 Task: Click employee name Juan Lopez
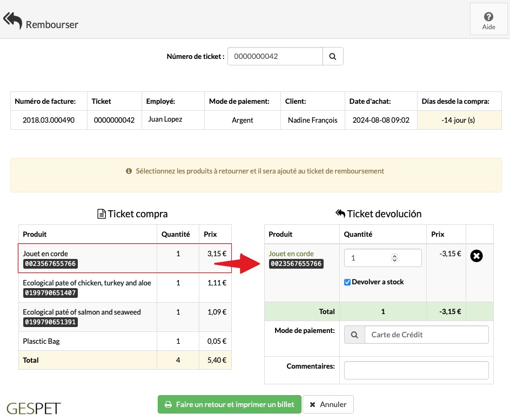click(x=165, y=119)
